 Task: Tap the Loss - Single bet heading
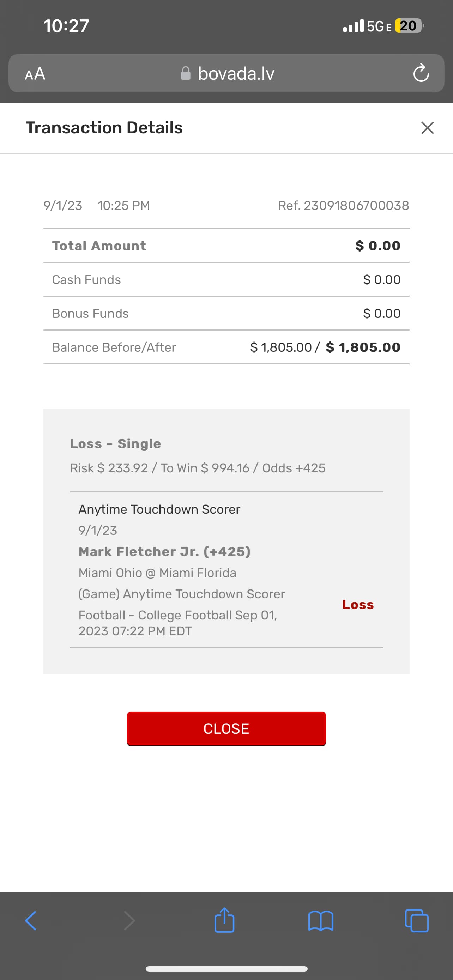pos(116,443)
